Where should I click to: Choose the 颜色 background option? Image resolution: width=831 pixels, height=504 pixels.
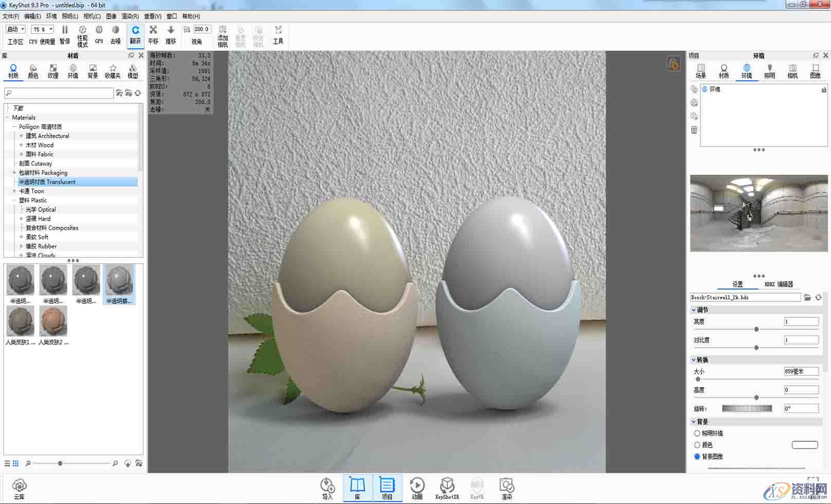tap(697, 444)
